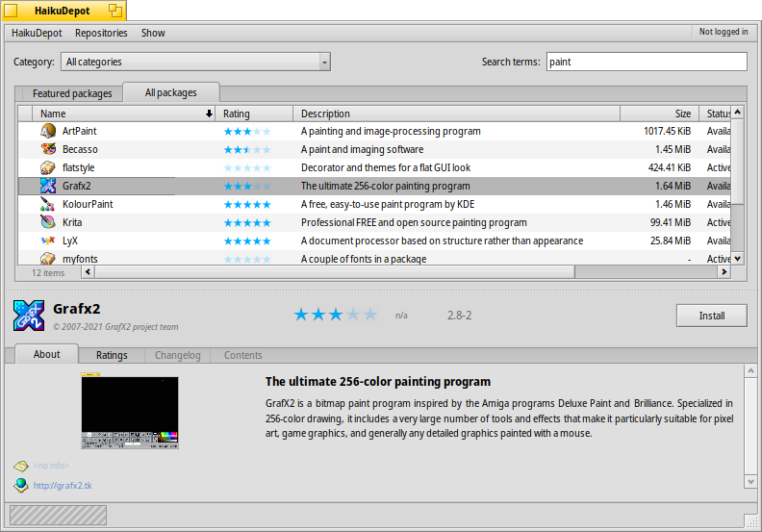Click the Grafx2 icon in the package list
762x532 pixels.
pyautogui.click(x=48, y=186)
